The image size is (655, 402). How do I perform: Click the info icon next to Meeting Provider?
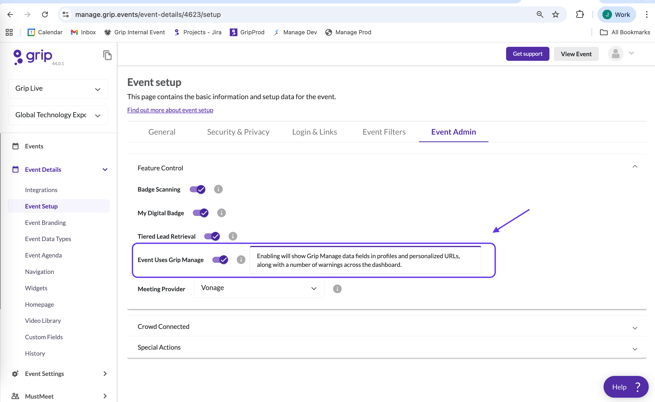click(337, 289)
